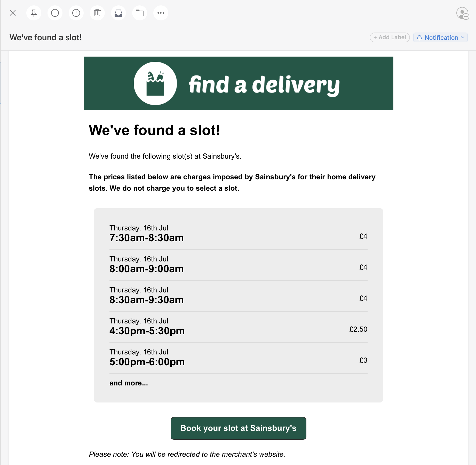Open the Notification dropdown chevron
Image resolution: width=476 pixels, height=465 pixels.
(462, 37)
